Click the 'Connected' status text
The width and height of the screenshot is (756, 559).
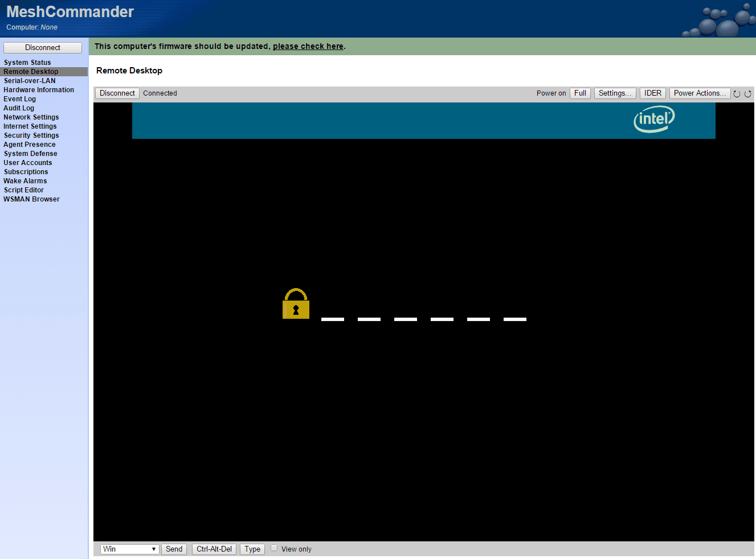click(160, 93)
